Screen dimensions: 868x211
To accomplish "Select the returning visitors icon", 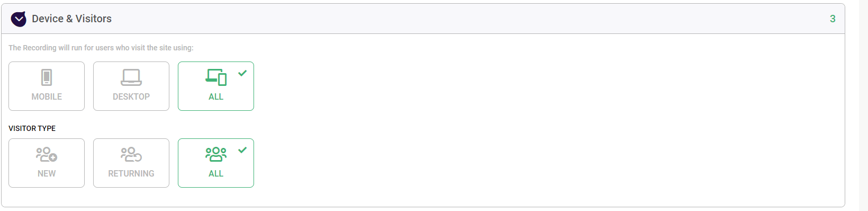I will pos(131,154).
